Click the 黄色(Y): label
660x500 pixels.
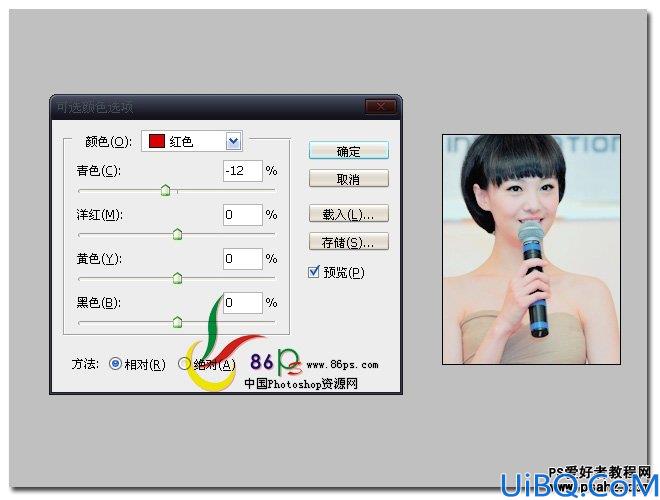(x=99, y=258)
